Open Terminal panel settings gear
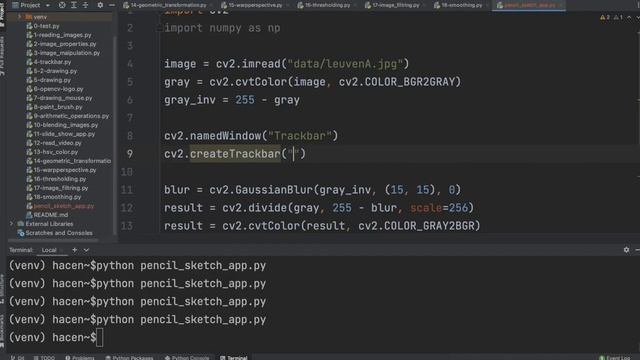Viewport: 640px width, 360px height. pyautogui.click(x=626, y=250)
